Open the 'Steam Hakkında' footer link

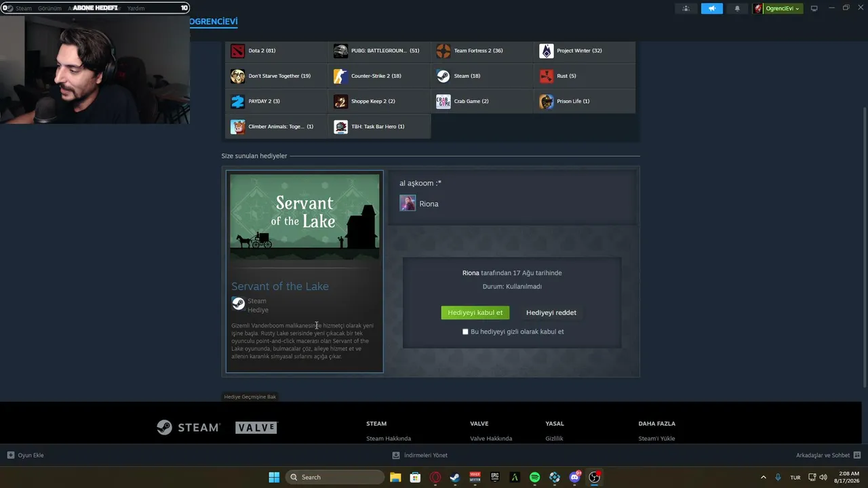(x=389, y=439)
